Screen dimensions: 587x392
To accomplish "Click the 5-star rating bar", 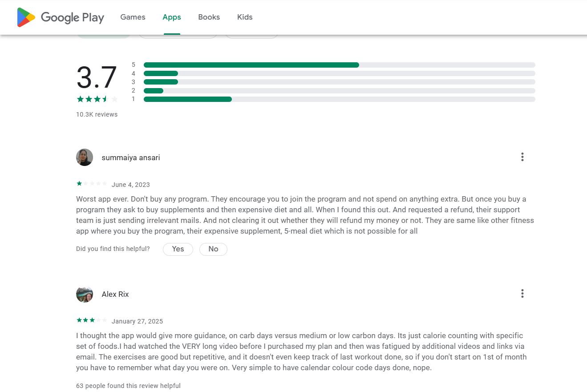I will point(339,65).
